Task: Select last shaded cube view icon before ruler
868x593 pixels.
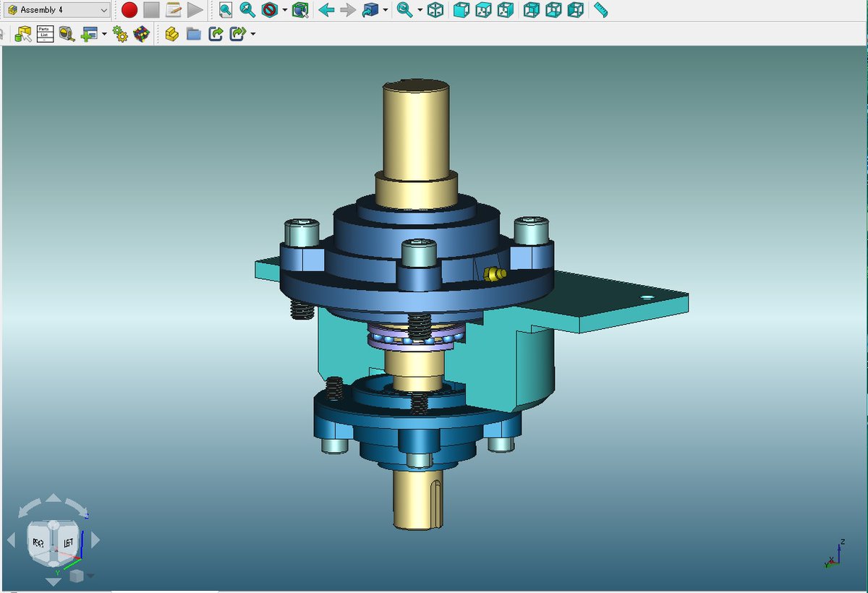Action: [x=576, y=10]
